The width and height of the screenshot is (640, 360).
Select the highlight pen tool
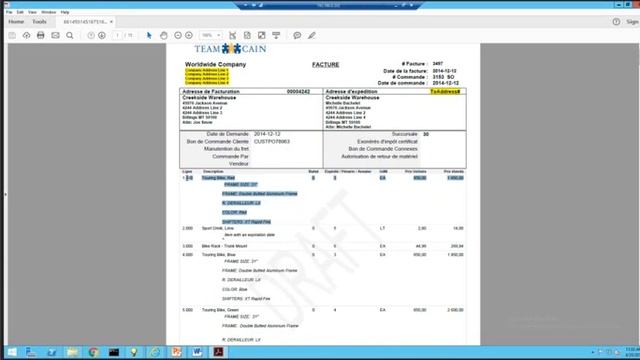coord(312,36)
